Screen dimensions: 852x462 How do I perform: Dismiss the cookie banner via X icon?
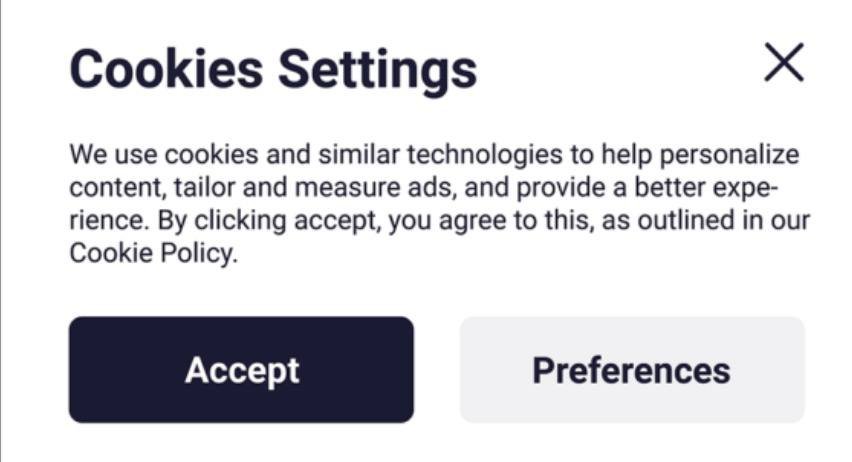point(783,64)
